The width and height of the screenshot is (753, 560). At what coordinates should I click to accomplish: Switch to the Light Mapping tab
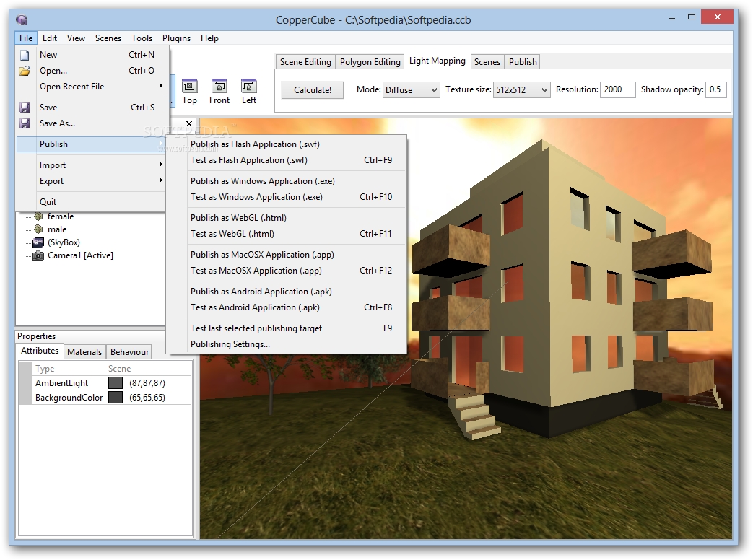click(x=437, y=61)
